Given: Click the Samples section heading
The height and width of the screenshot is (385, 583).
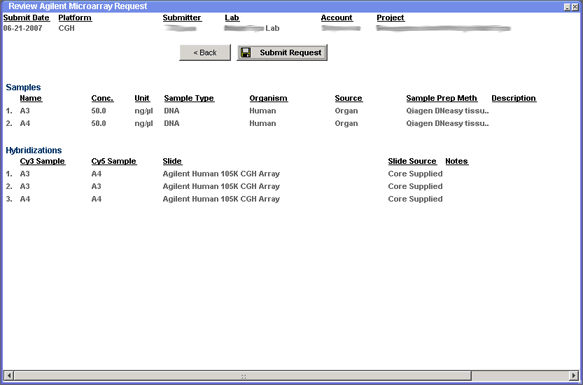Looking at the screenshot, I should [23, 87].
